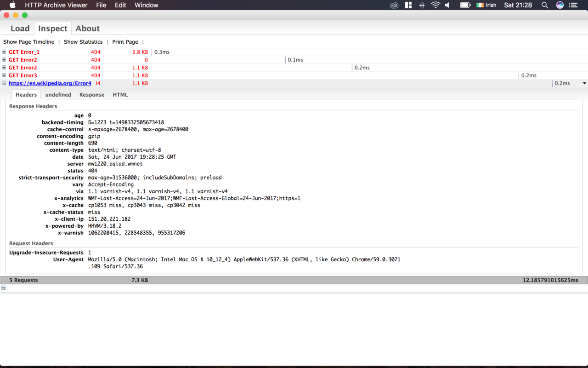The width and height of the screenshot is (588, 368).
Task: Click the x-client-ip value 151.20.221.182
Action: coord(109,219)
